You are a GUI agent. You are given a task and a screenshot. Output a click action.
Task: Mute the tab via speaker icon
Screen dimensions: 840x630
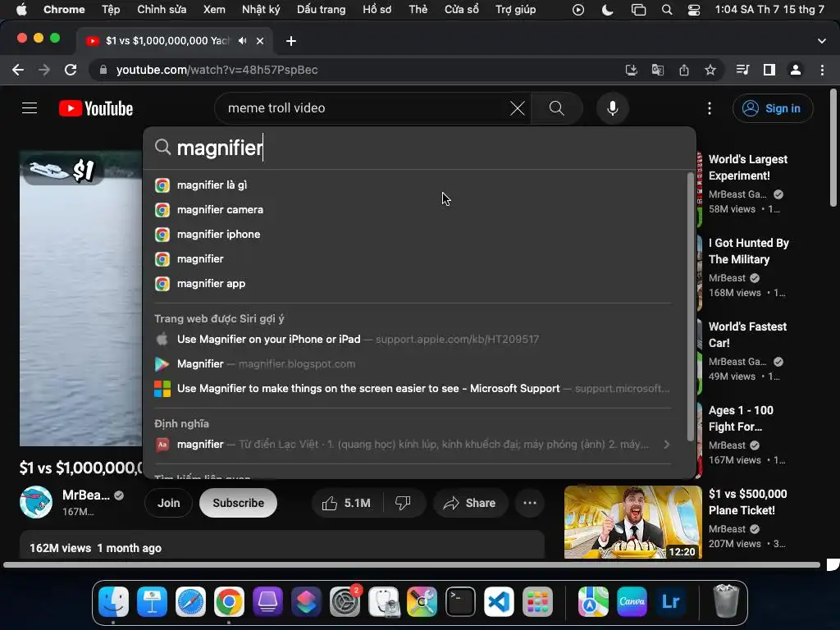point(243,41)
